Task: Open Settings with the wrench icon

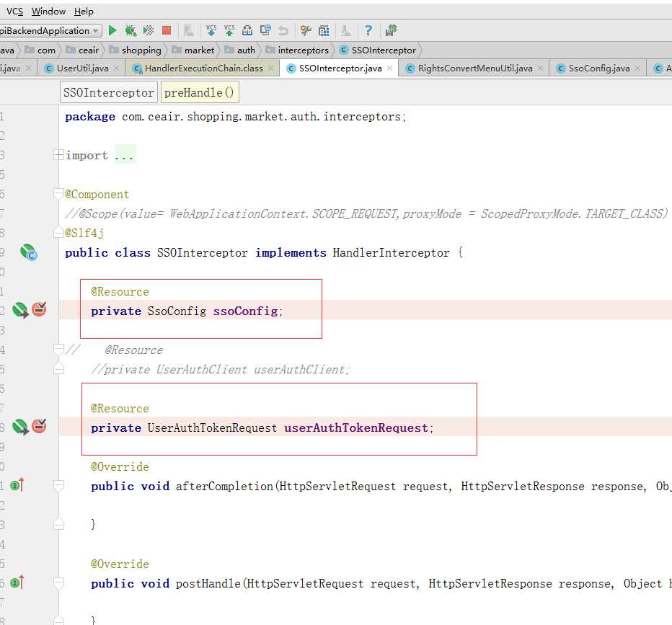Action: (306, 30)
